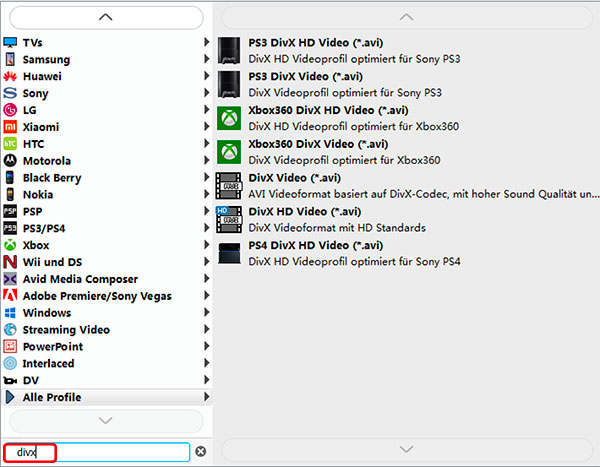Click the Avid Media Composer icon
The image size is (600, 467).
point(10,279)
